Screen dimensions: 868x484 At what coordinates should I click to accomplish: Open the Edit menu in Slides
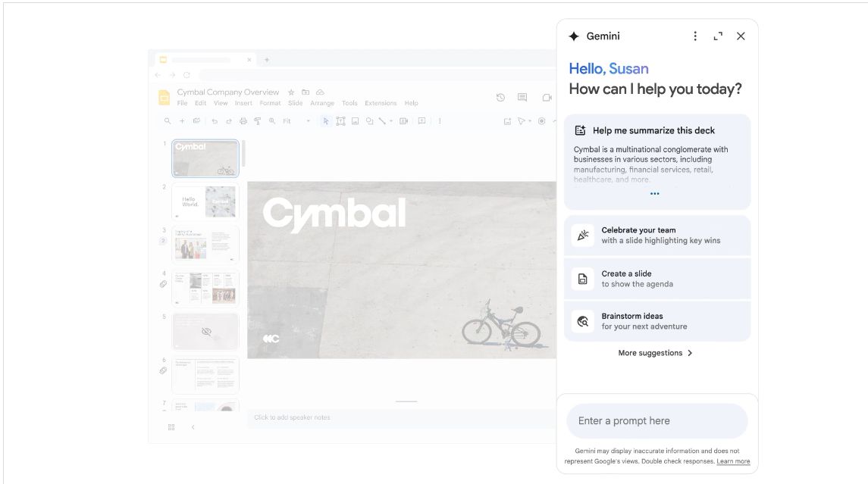[200, 104]
